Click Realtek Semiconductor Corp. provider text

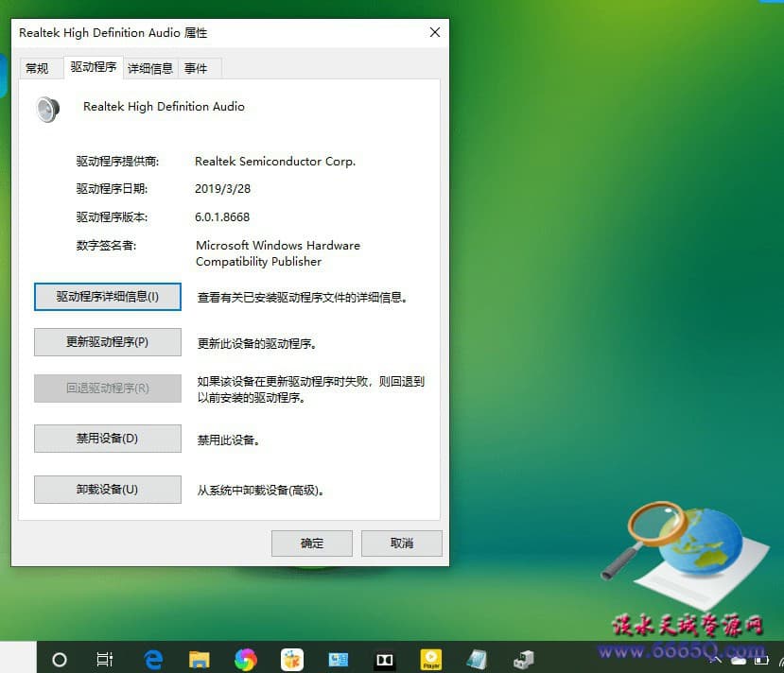click(x=275, y=162)
